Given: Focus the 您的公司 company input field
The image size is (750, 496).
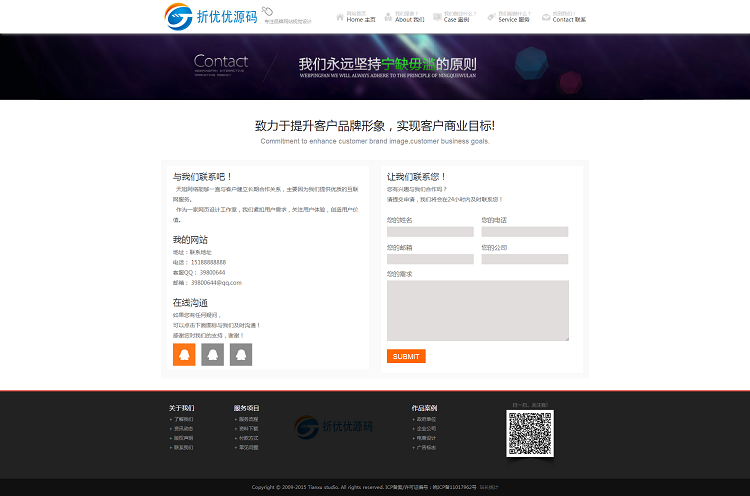Looking at the screenshot, I should coord(525,259).
